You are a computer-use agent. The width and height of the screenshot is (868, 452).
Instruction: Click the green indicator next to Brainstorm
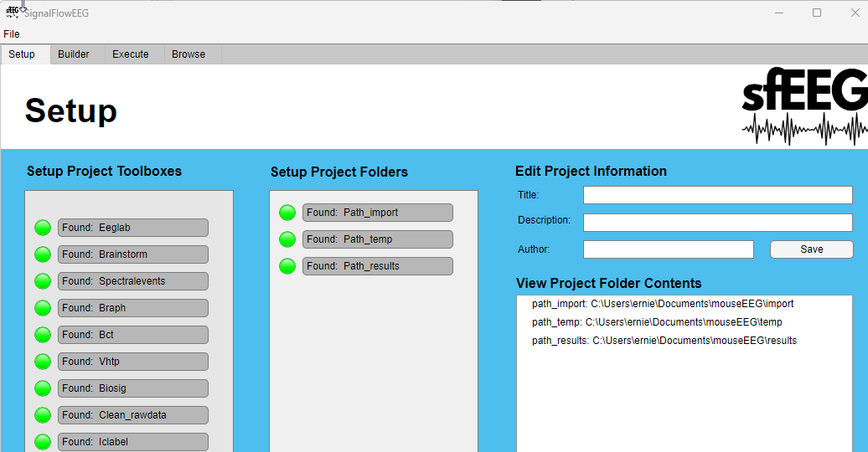[x=43, y=254]
